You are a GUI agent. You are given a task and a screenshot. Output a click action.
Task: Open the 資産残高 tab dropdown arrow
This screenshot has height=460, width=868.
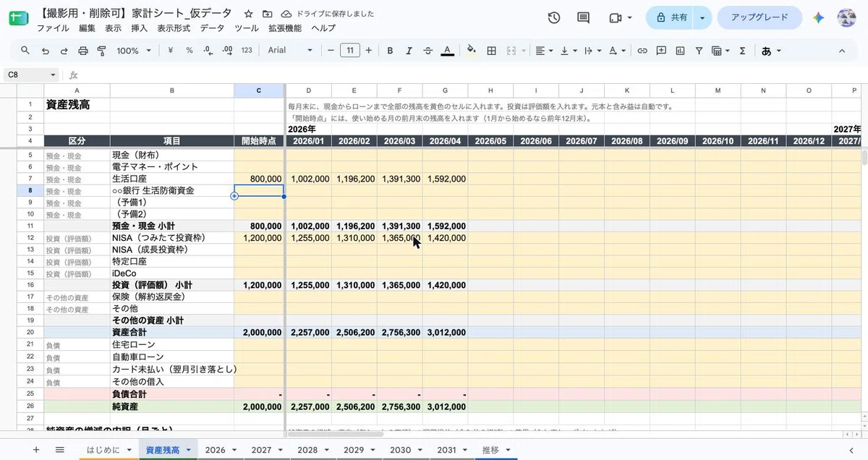(x=189, y=450)
